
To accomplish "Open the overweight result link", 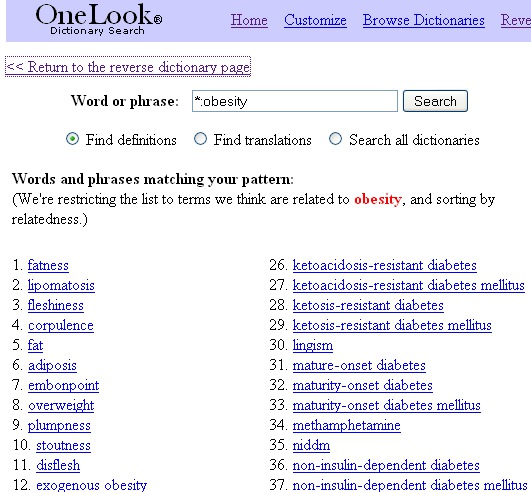I will coord(61,405).
